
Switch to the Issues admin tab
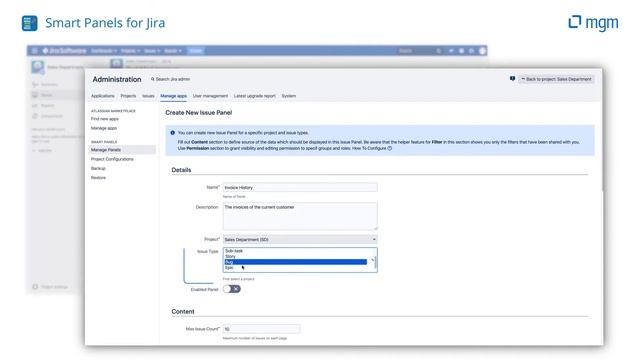click(x=148, y=96)
